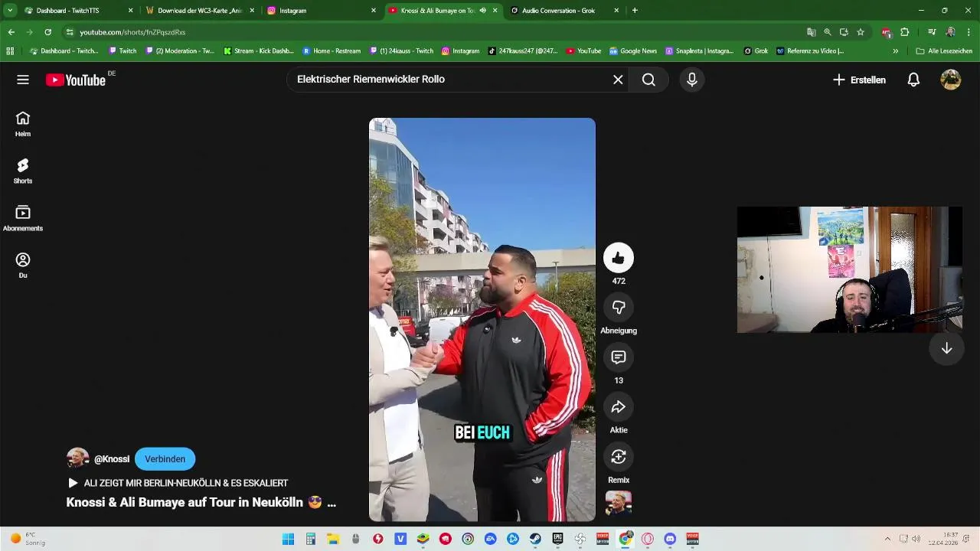Open the weather widget on the taskbar
The height and width of the screenshot is (551, 980).
coord(29,539)
